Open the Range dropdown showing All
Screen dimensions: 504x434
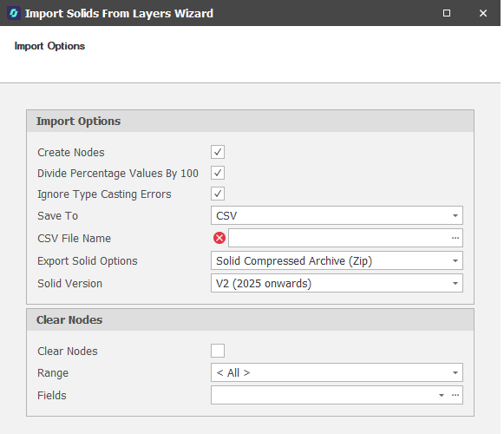(337, 372)
